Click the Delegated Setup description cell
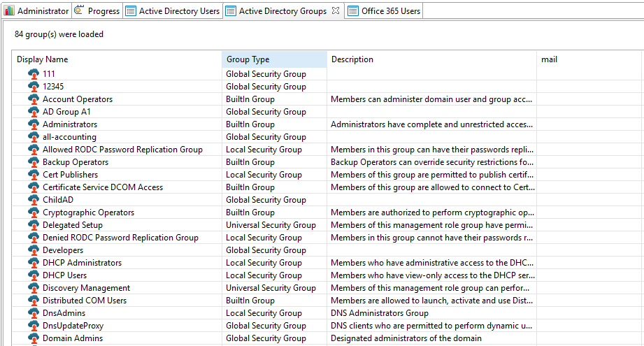Viewport: 644px width, 346px height. coord(431,225)
